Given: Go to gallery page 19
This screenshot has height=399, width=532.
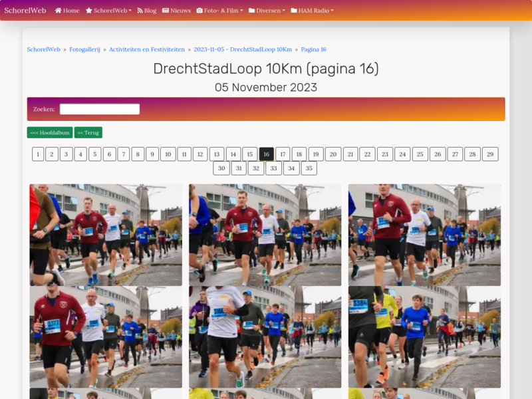Looking at the screenshot, I should [x=316, y=154].
